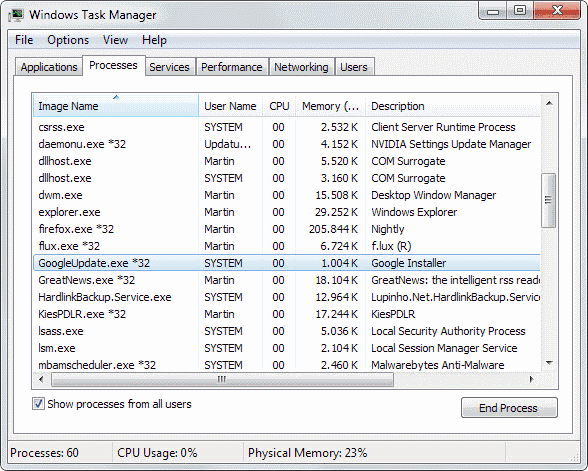Select the dwm.exe process
Image resolution: width=588 pixels, height=471 pixels.
point(287,195)
